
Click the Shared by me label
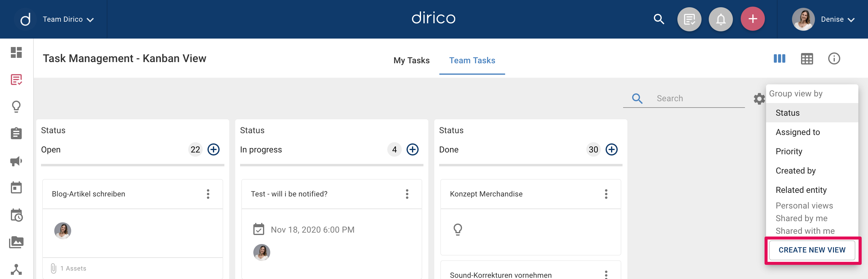click(x=801, y=218)
